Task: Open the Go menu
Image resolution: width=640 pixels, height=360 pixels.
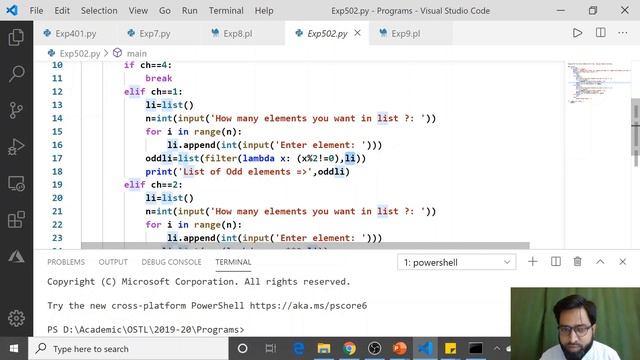Action: pyautogui.click(x=164, y=11)
